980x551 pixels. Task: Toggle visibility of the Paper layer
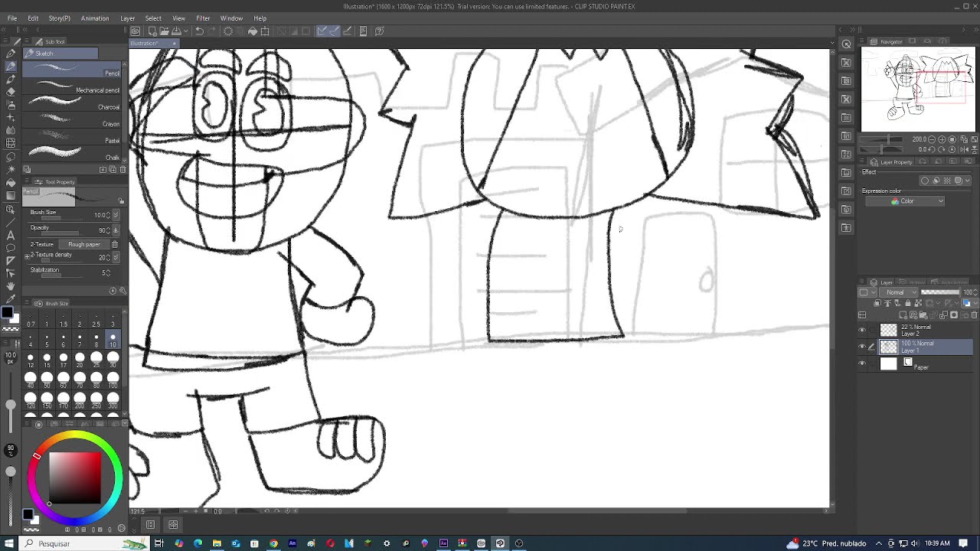pos(862,364)
